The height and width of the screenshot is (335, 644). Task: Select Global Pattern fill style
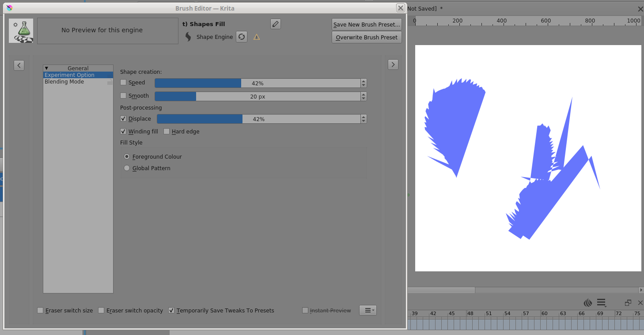(127, 168)
